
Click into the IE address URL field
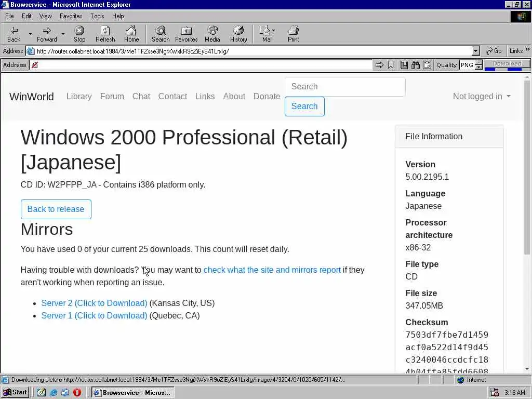pyautogui.click(x=253, y=51)
